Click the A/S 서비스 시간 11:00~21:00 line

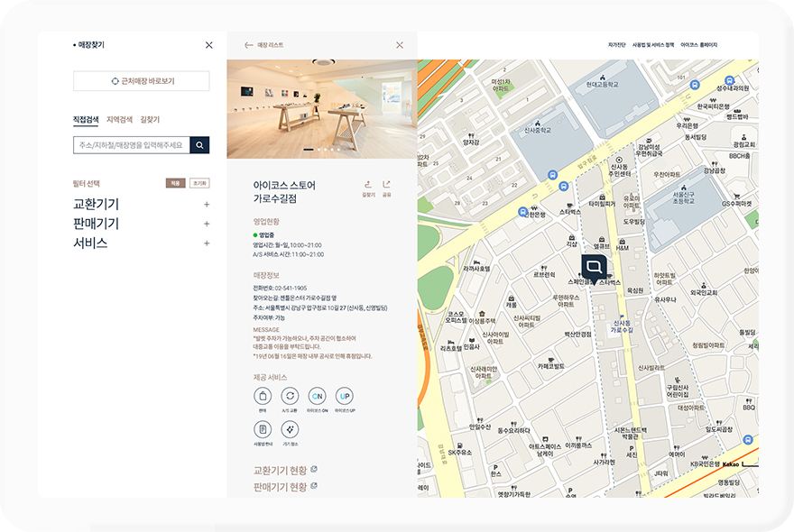[289, 254]
